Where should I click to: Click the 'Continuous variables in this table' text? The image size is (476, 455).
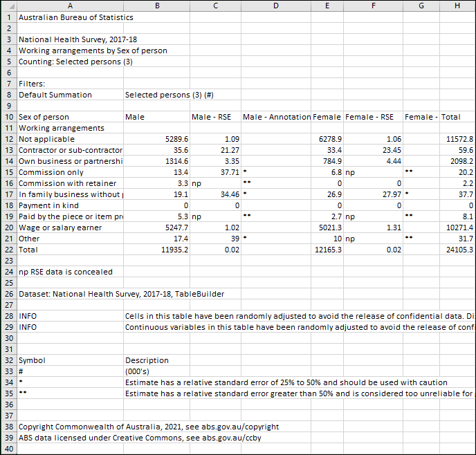(x=300, y=327)
